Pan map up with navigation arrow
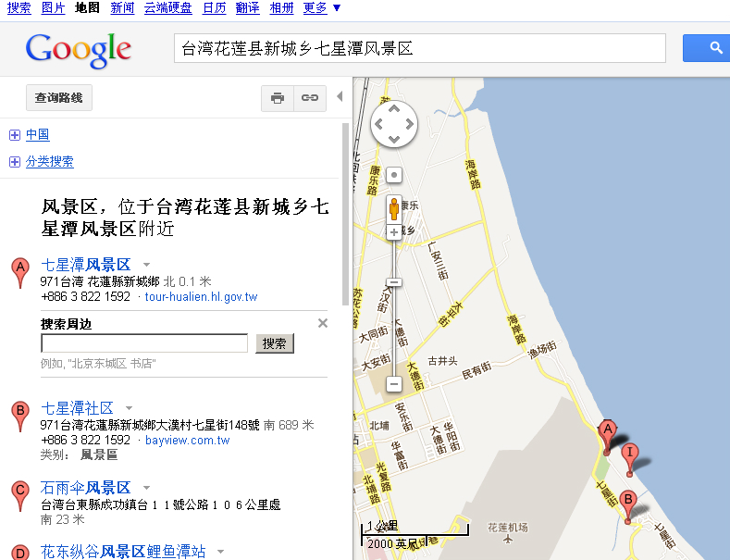 (394, 109)
